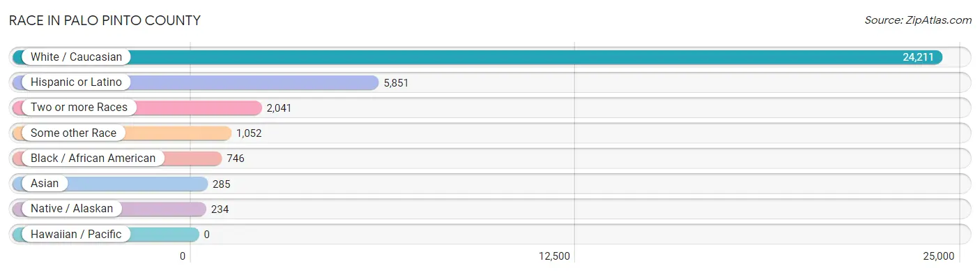Screen dimensions: 980x273
Task: Click the Native / Alaskan label
Action: 72,209
